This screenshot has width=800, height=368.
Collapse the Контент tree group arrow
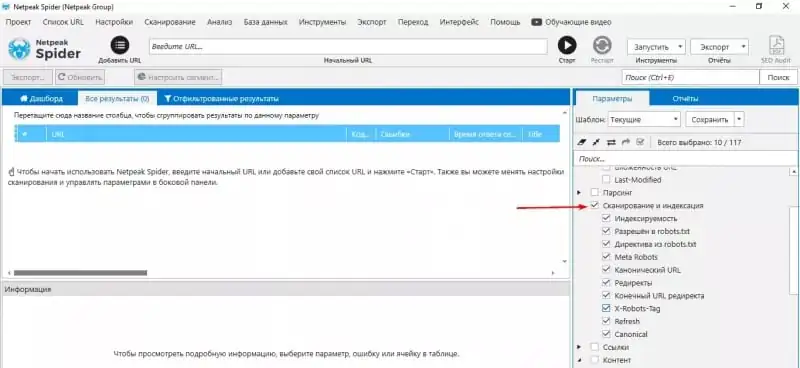(x=579, y=360)
